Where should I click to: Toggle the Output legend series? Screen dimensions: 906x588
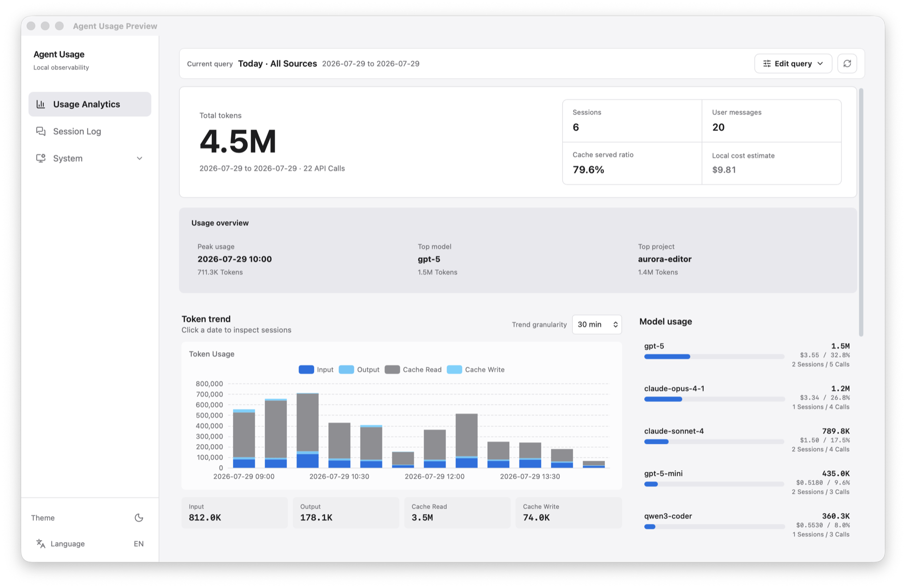tap(359, 370)
